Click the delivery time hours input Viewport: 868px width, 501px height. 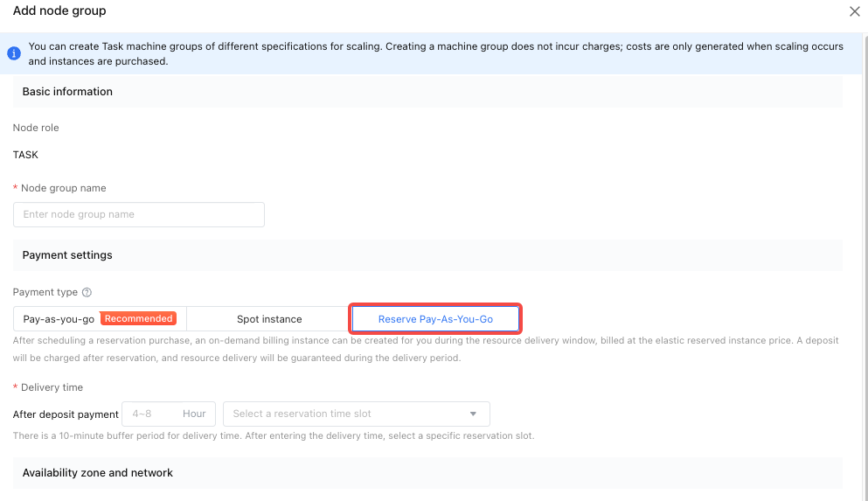[x=169, y=414]
